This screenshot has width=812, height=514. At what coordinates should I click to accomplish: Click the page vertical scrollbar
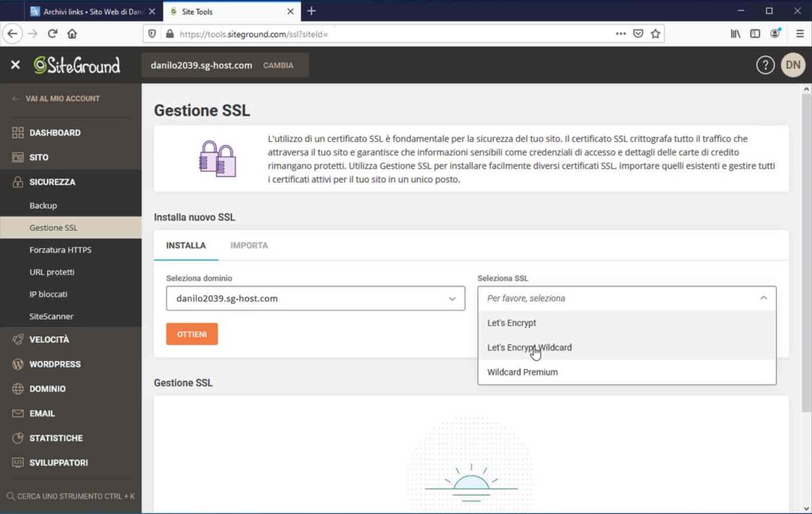click(x=806, y=254)
